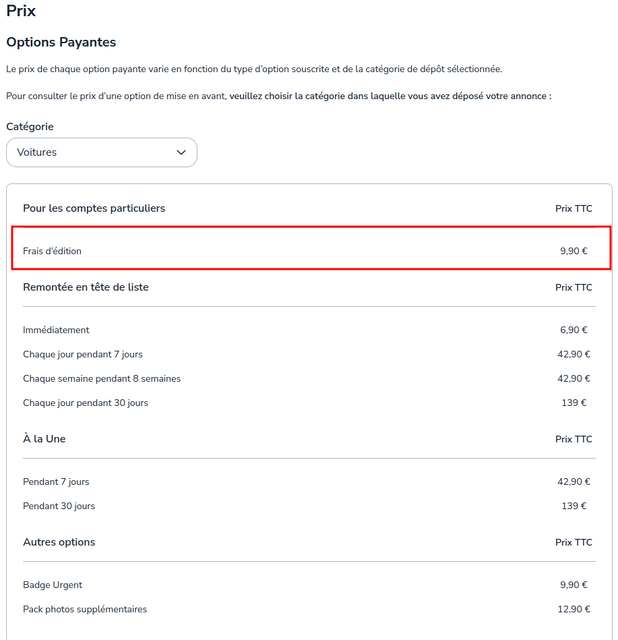Click the À la Une heading

(x=44, y=439)
